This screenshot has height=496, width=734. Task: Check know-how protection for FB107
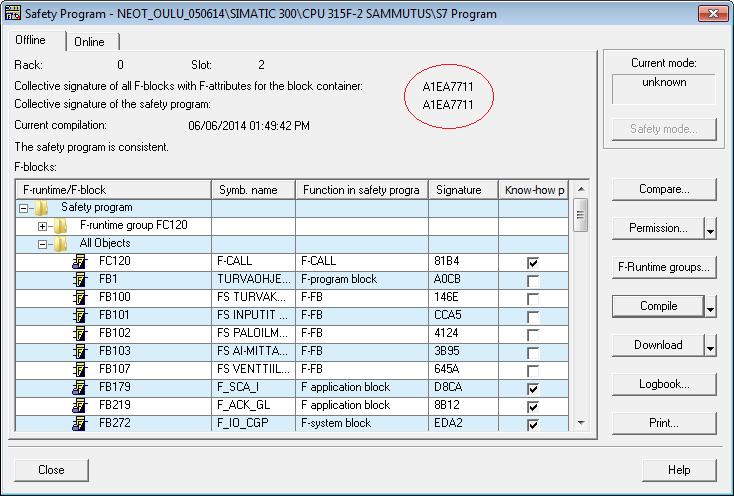[533, 370]
